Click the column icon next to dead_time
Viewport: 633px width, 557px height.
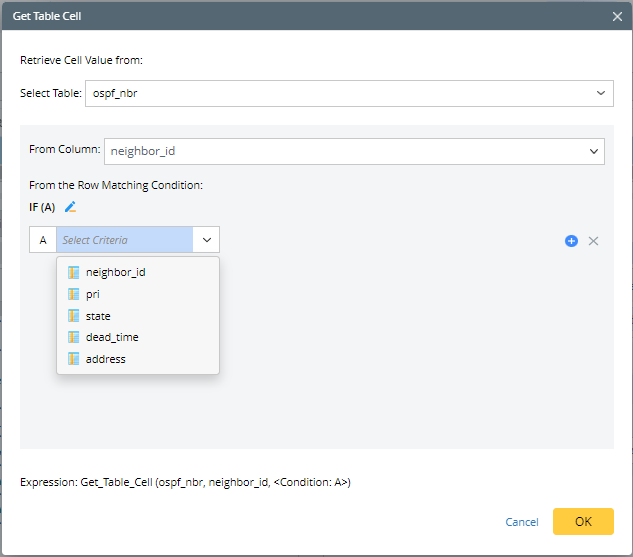click(x=73, y=337)
